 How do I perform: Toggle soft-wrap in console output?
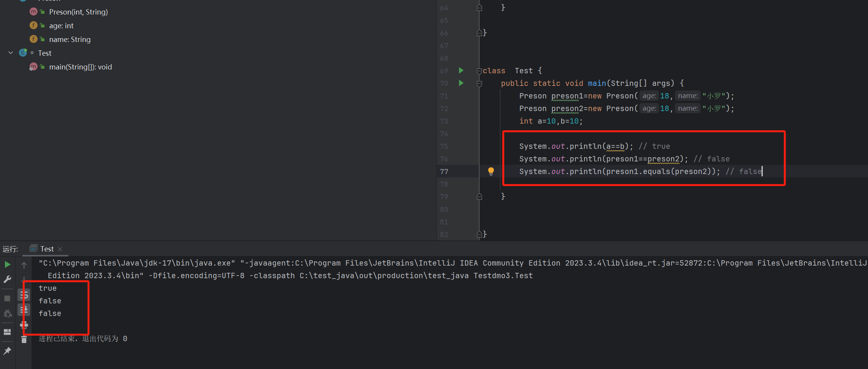tap(24, 295)
